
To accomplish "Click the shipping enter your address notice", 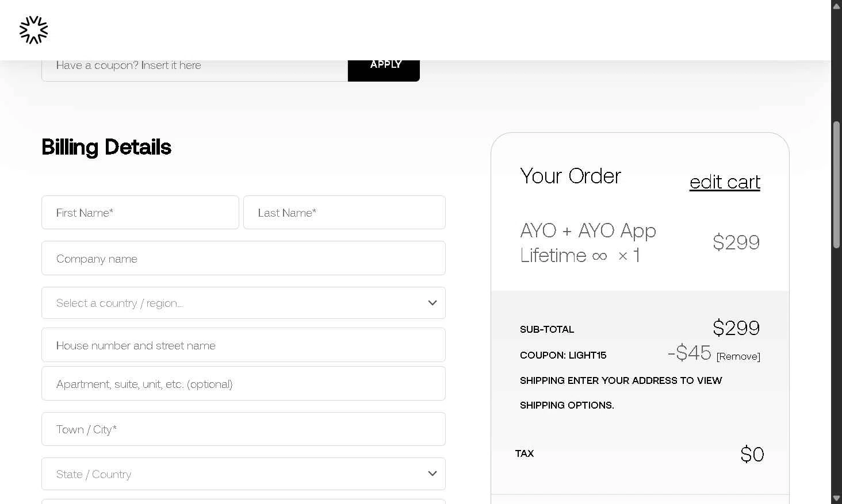I will coord(621,393).
